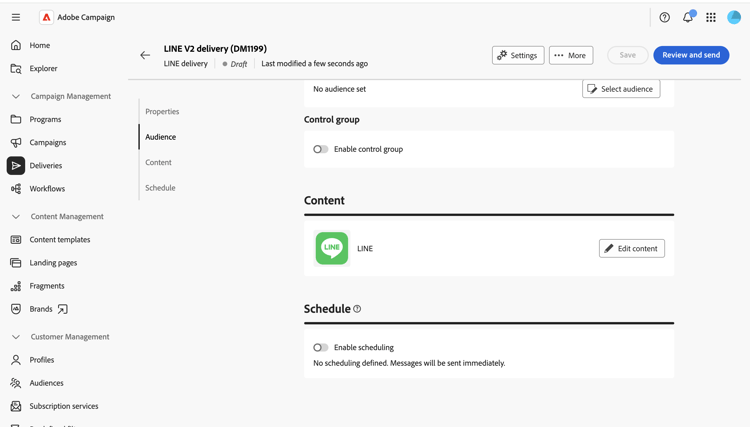Open the hamburger navigation menu

click(x=16, y=17)
